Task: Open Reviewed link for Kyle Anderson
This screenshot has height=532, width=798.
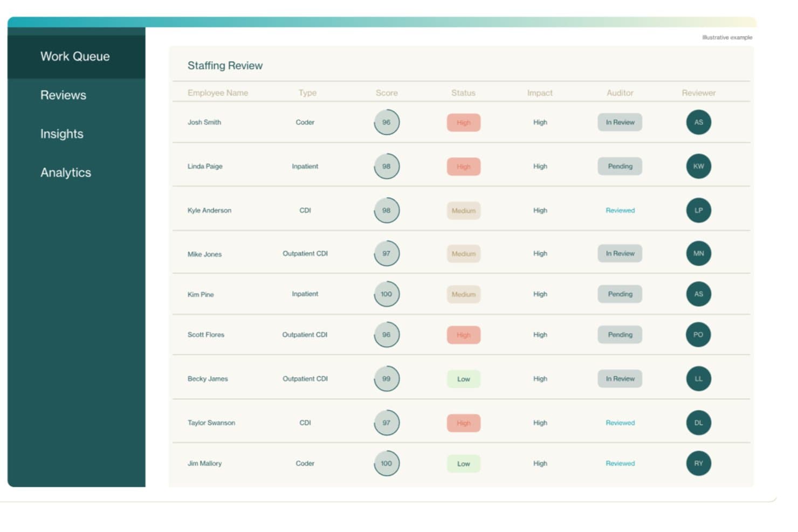Action: tap(620, 211)
